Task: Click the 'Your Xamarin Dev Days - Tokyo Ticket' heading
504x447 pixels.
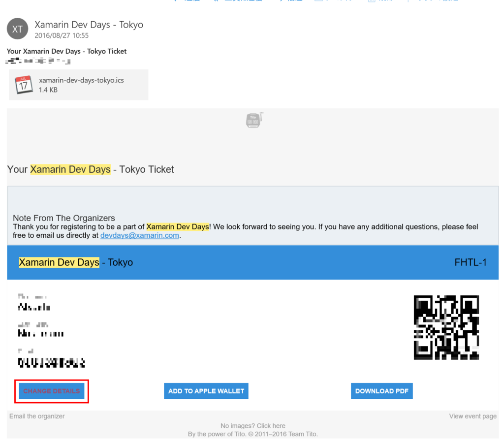Action: (x=91, y=169)
